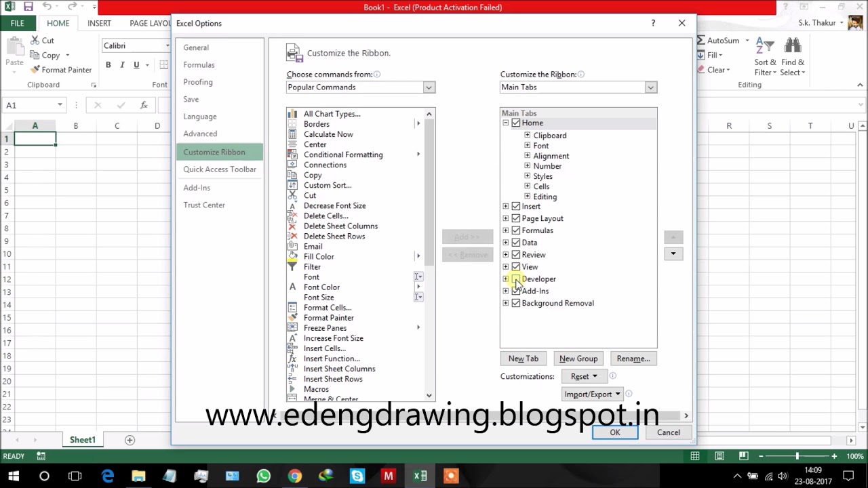Click the Insert Function fx command icon

[x=292, y=359]
